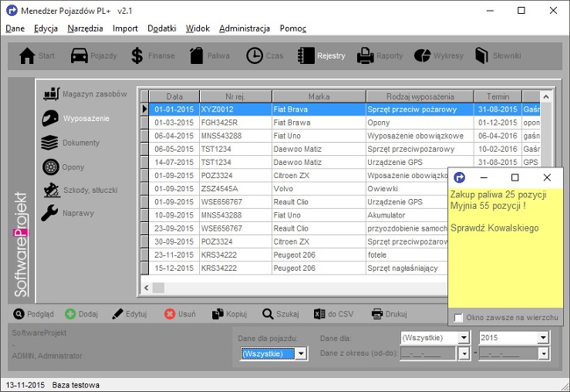Screen dimensions: 570x392
Task: Click the note window's app icon
Action: pyautogui.click(x=460, y=177)
